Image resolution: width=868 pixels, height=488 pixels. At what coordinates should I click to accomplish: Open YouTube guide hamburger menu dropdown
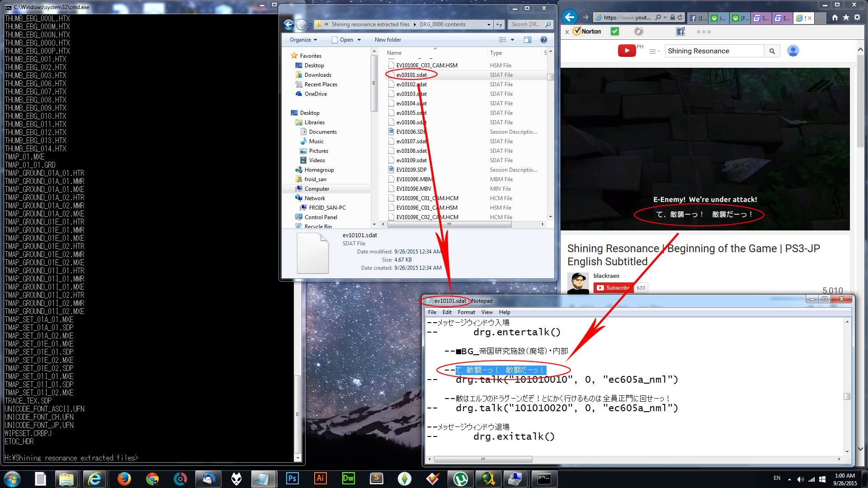(x=655, y=52)
